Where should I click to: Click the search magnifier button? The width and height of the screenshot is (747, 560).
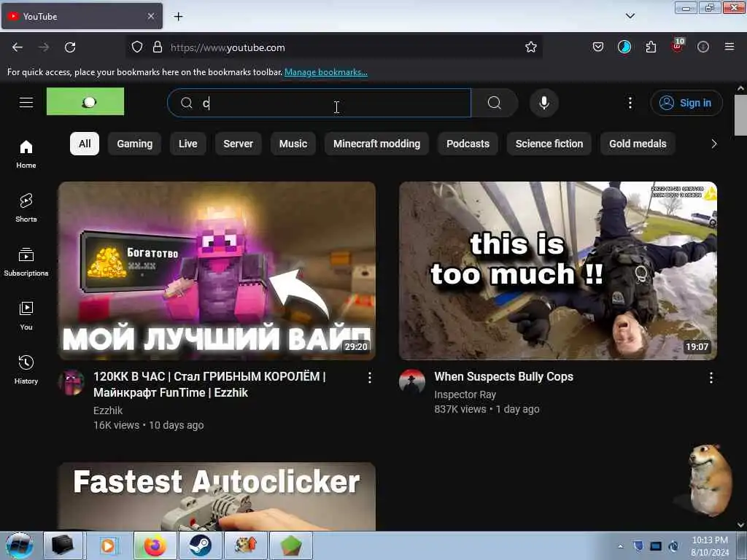tap(495, 103)
